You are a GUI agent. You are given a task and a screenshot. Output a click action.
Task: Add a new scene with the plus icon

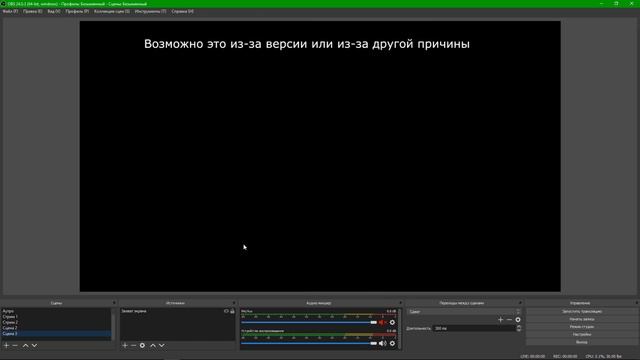[6, 345]
